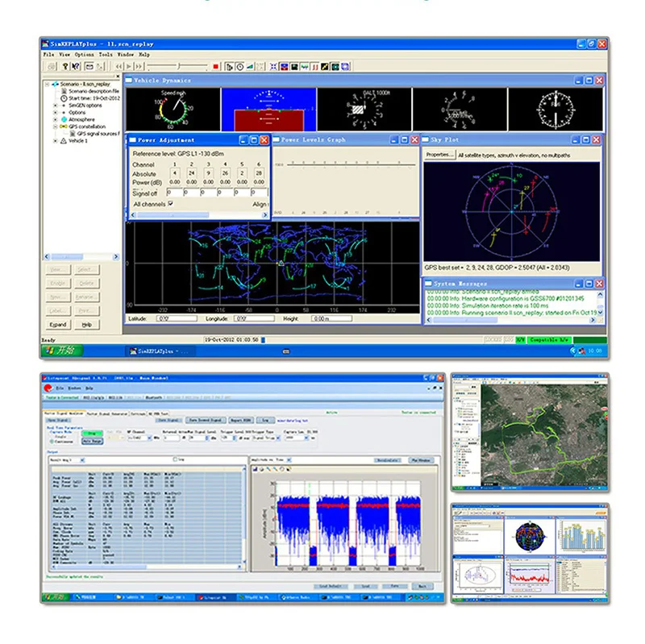Expand the Vehicle 1 tree node
Viewport: 645px width, 644px height.
click(x=56, y=140)
